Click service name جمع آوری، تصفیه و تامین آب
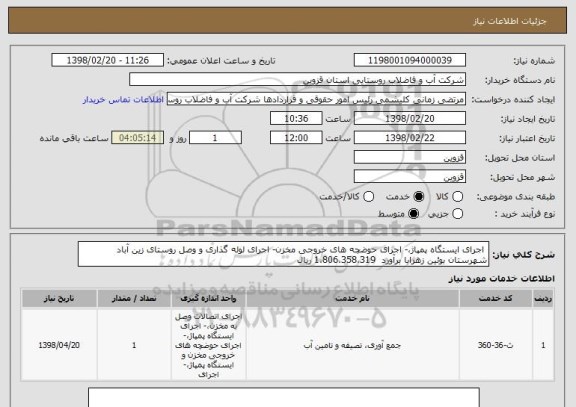The image size is (576, 407). (x=352, y=345)
